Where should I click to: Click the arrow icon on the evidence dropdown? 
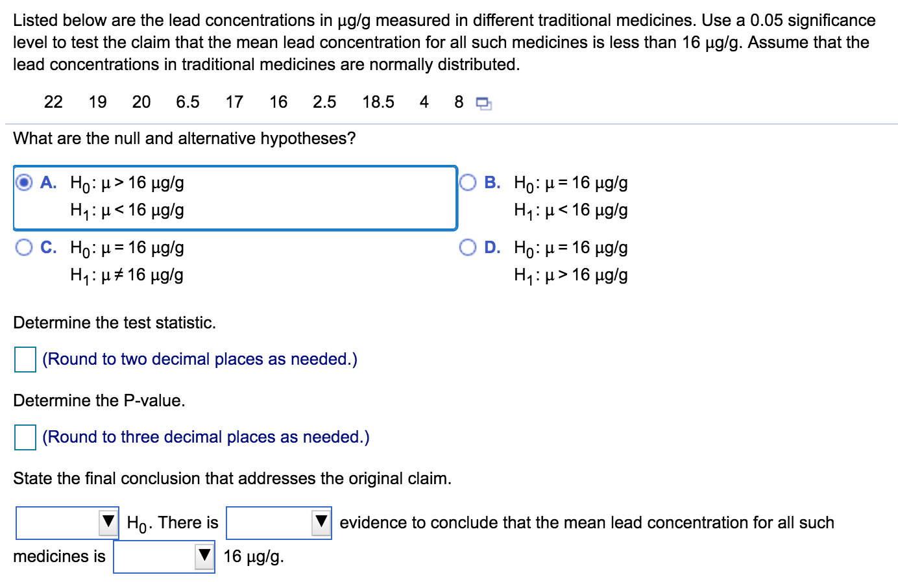coord(321,522)
